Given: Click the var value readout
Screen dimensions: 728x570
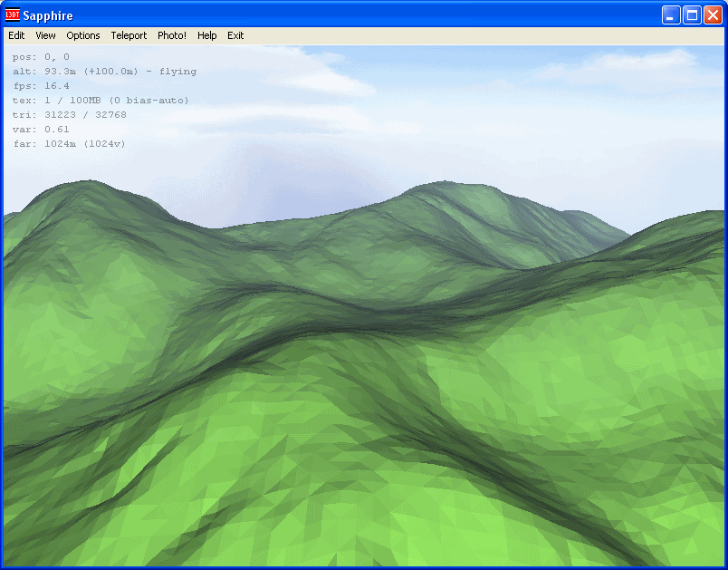Looking at the screenshot, I should pyautogui.click(x=41, y=130).
